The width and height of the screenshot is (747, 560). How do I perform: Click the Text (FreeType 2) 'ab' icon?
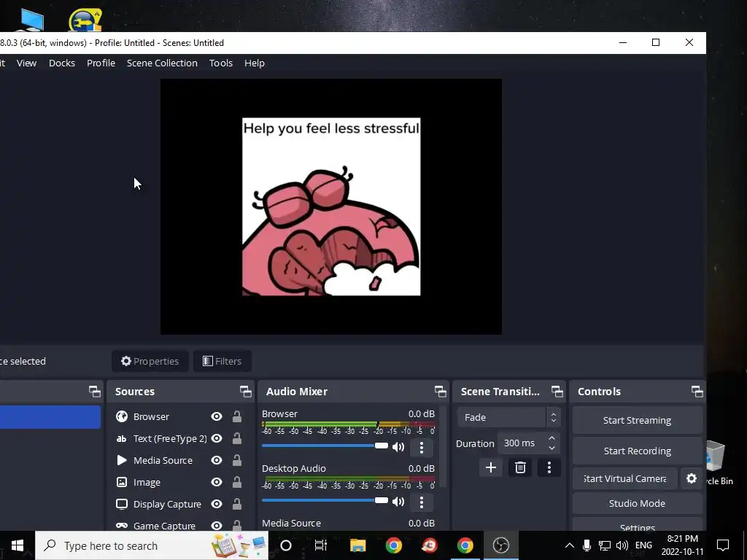(x=122, y=438)
